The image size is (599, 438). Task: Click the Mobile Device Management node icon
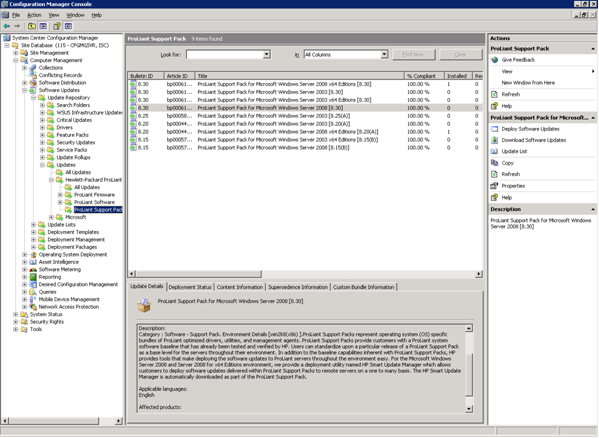(33, 300)
